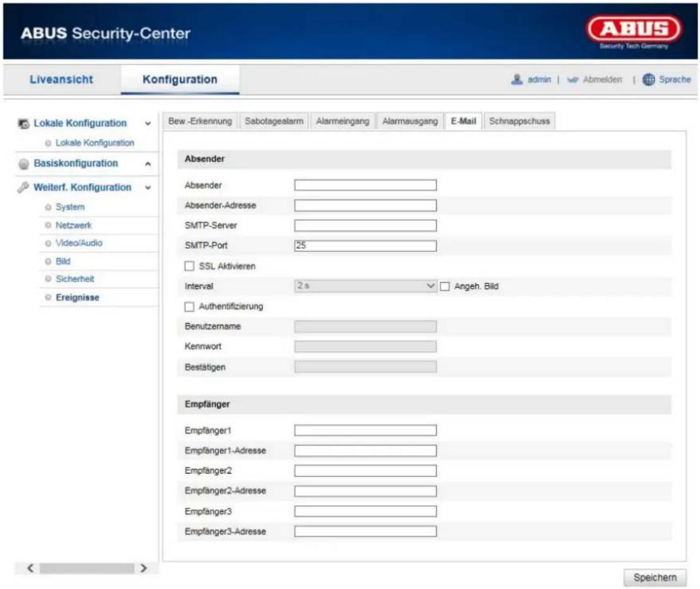Click the Weiterf. Konfiguration wrench icon

tap(23, 187)
